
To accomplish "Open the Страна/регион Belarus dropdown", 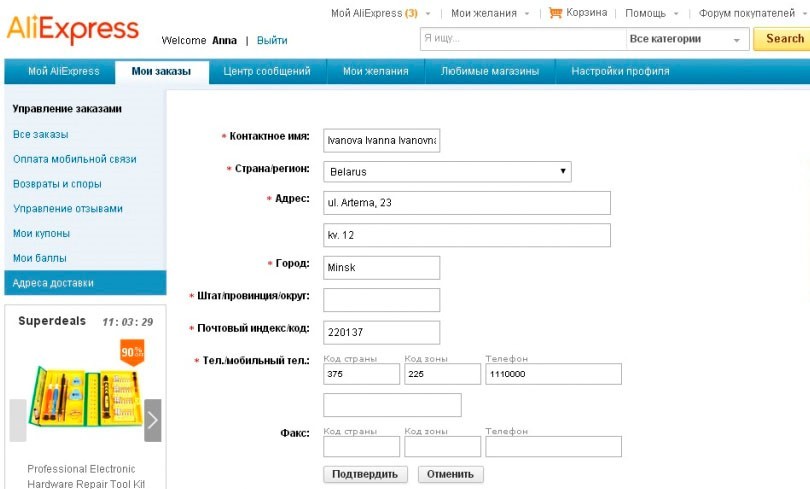I will [447, 171].
